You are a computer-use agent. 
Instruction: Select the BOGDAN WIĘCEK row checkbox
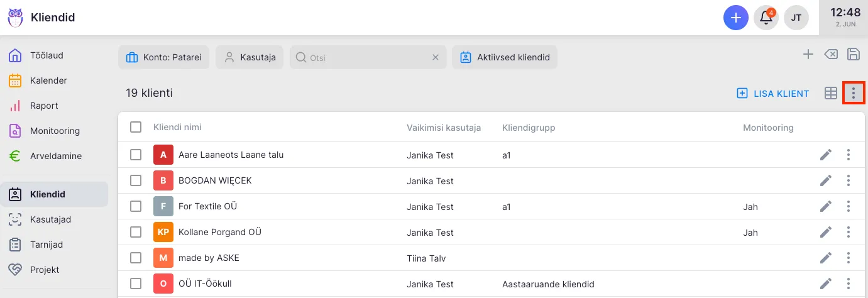(136, 180)
